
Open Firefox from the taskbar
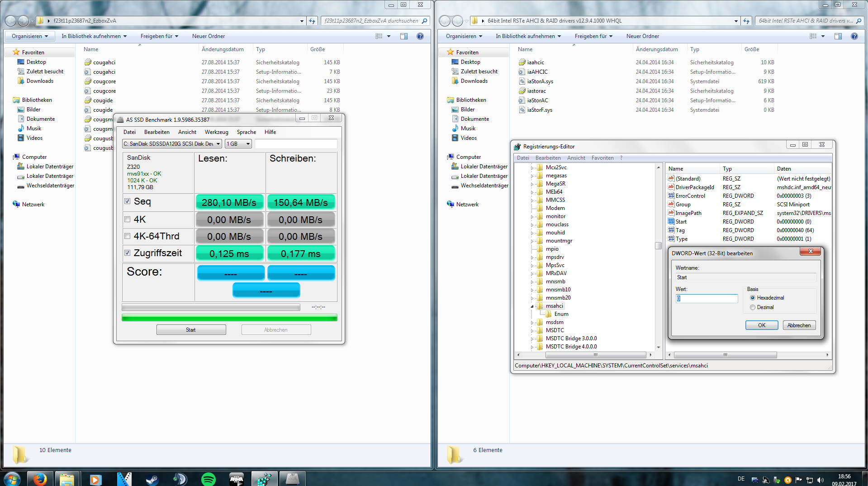[x=40, y=479]
